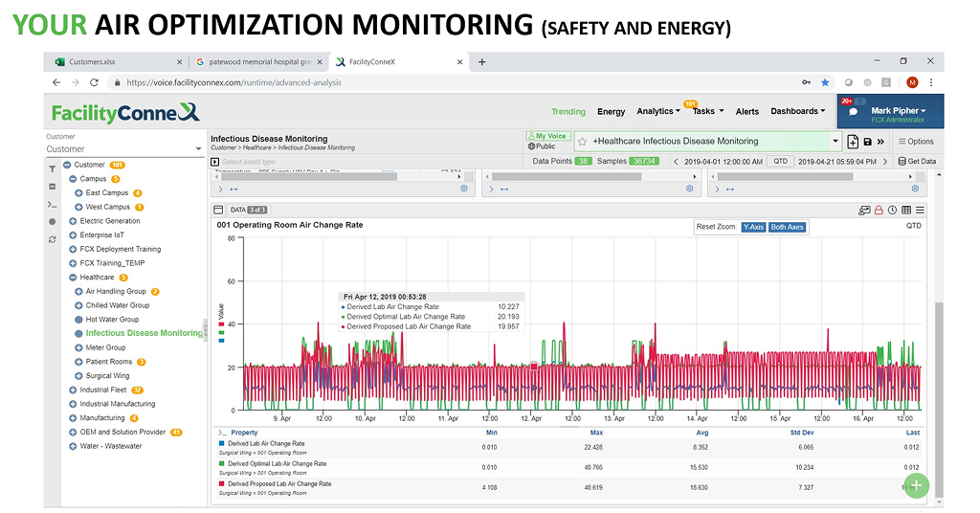Screen dimensions: 980x513
Task: Switch to the patewood memorial hospital browser tab
Action: click(x=259, y=62)
